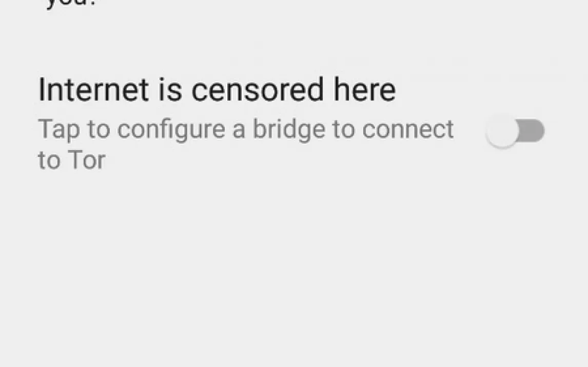The width and height of the screenshot is (588, 367).
Task: Click the word 'censored' in the heading
Action: click(257, 90)
